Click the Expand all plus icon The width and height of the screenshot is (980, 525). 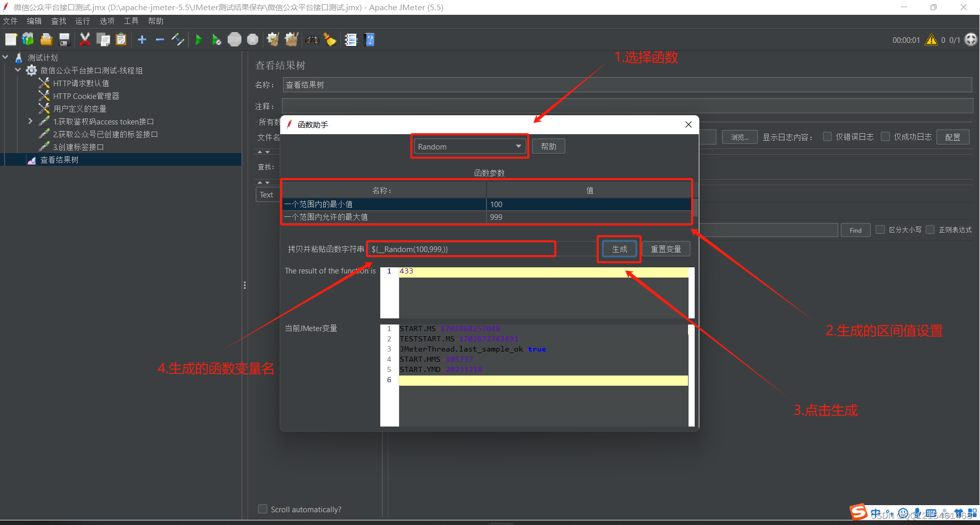tap(142, 39)
